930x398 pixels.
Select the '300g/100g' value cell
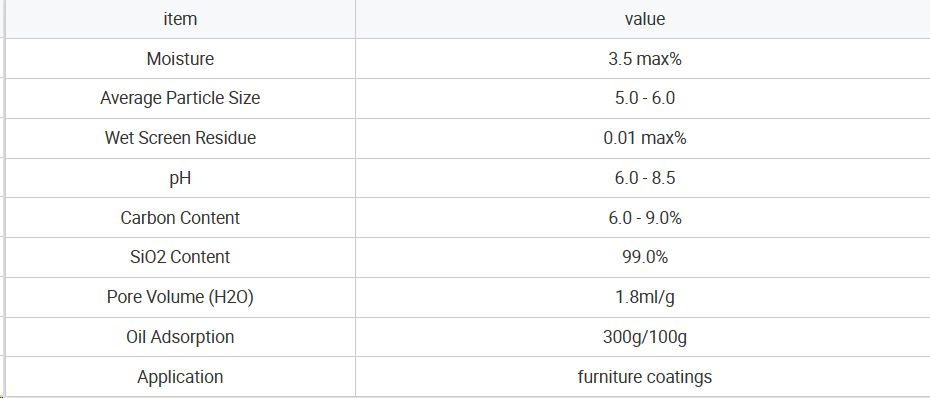643,337
